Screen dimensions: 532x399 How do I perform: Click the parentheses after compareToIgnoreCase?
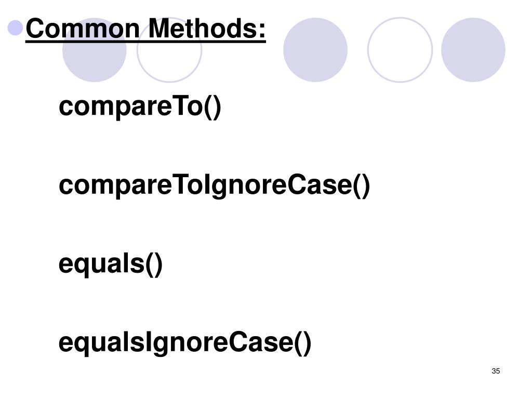361,186
